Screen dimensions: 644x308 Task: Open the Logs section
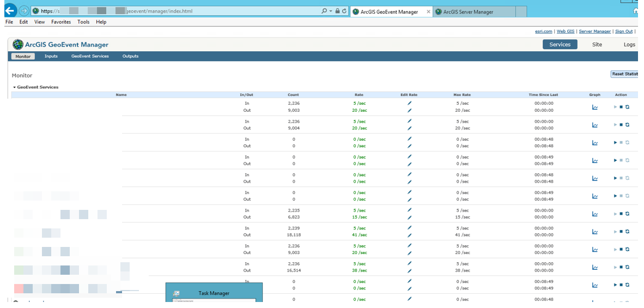[x=629, y=44]
